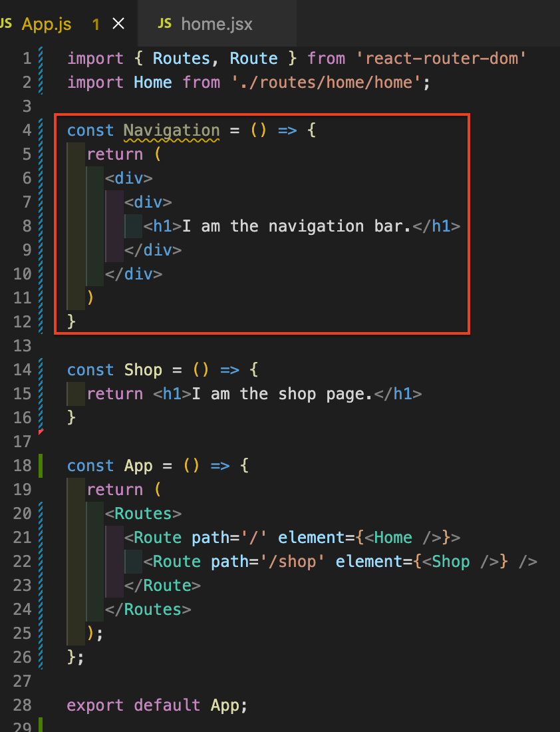Switch to the home.jsx tab
The width and height of the screenshot is (560, 732).
tap(217, 24)
